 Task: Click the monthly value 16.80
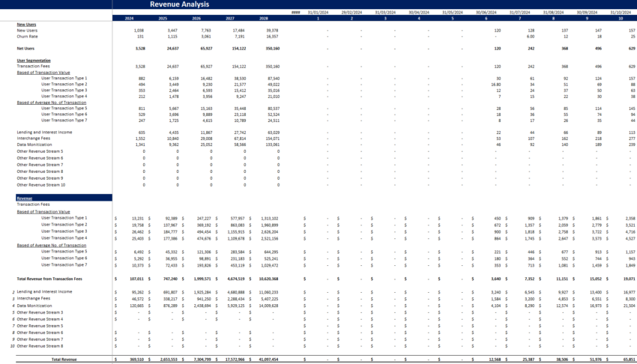point(496,85)
